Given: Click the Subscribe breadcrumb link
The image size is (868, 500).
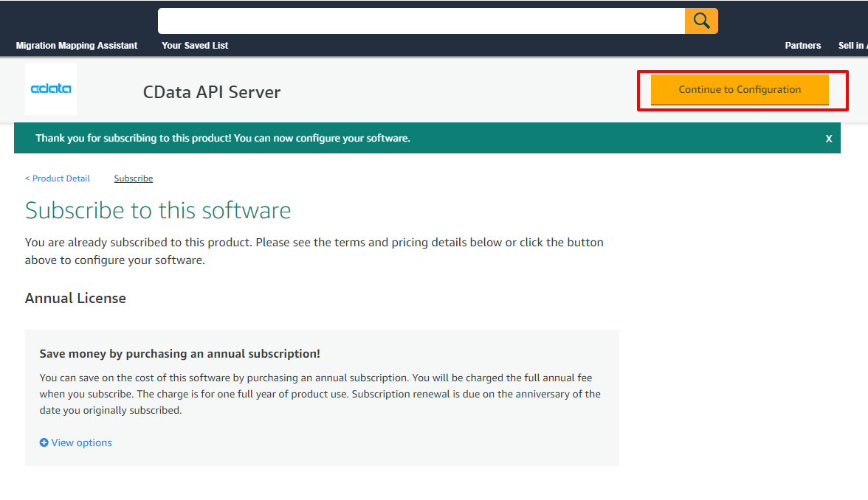Looking at the screenshot, I should pos(134,178).
